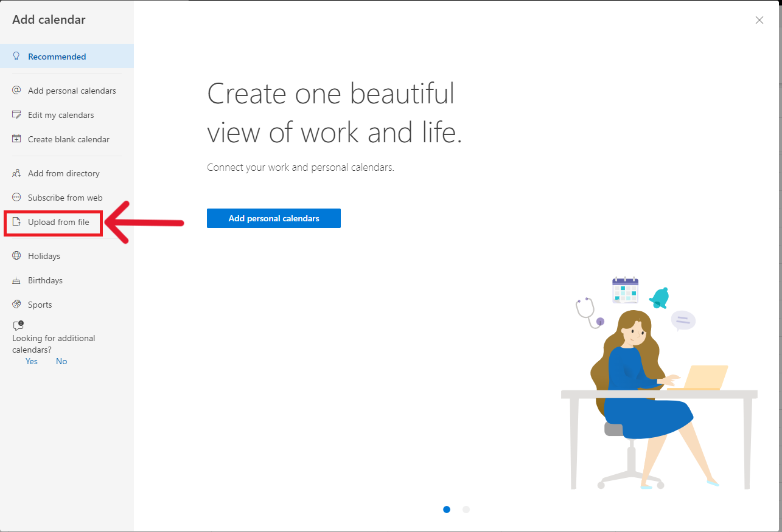Go to Add from directory
782x532 pixels.
[67, 173]
